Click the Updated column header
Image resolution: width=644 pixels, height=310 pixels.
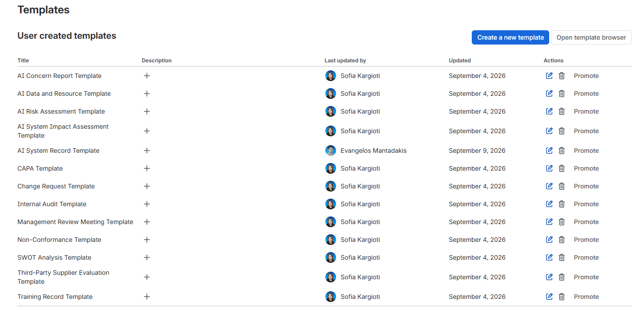tap(460, 61)
